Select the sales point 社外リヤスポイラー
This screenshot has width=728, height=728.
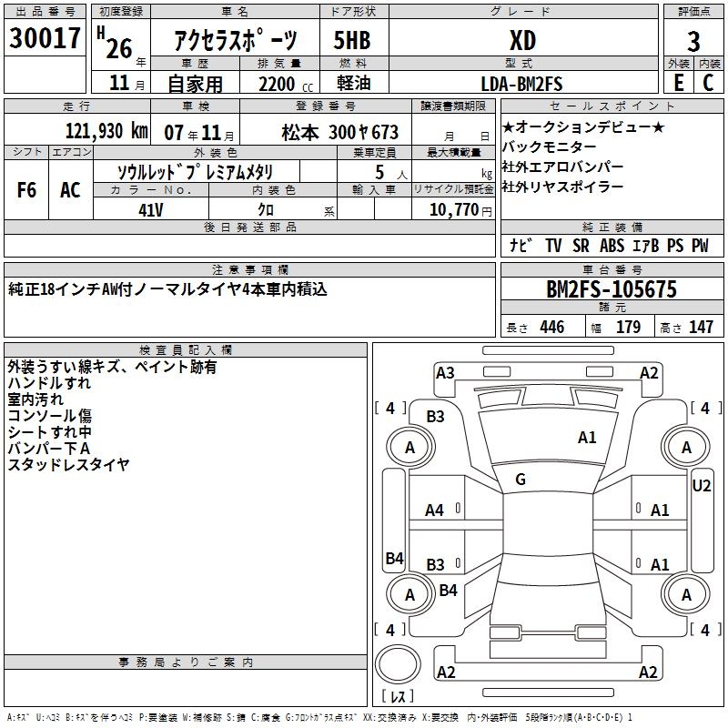coord(562,187)
